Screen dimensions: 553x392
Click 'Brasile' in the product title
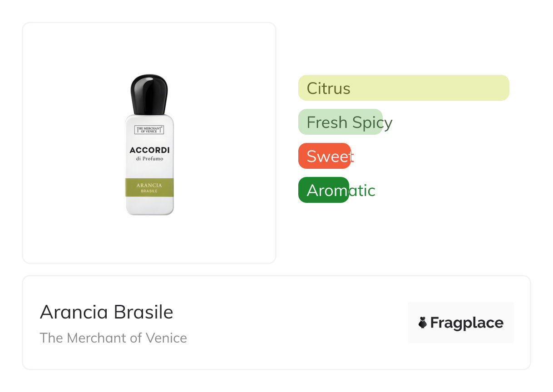click(143, 313)
